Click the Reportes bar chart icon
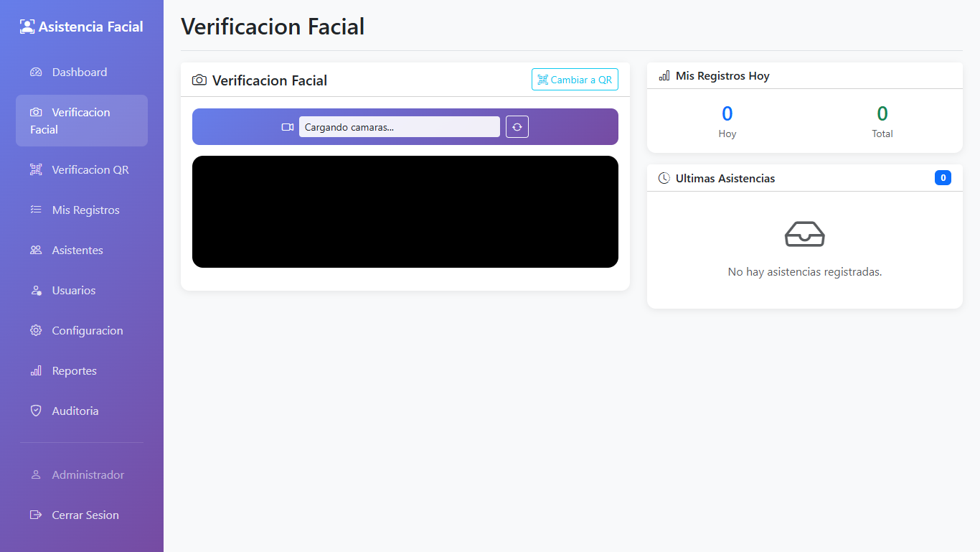This screenshot has height=552, width=980. [36, 371]
